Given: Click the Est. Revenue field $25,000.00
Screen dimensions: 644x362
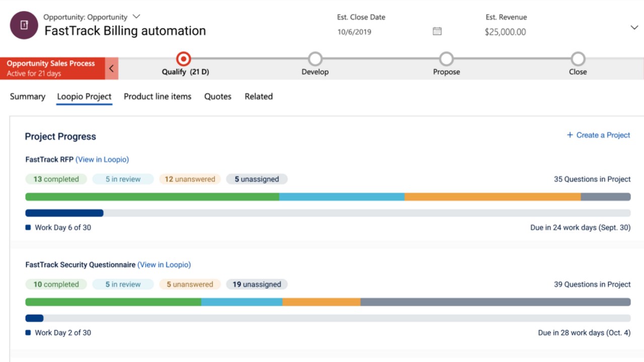Looking at the screenshot, I should coord(505,32).
